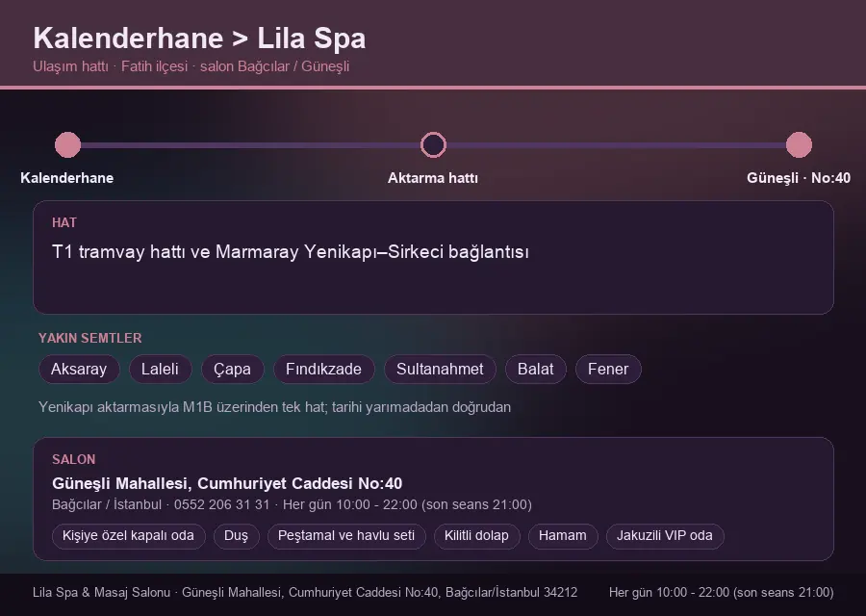Click the Yenikapı aktarmasıyla M1B note
This screenshot has height=616, width=866.
coord(274,407)
